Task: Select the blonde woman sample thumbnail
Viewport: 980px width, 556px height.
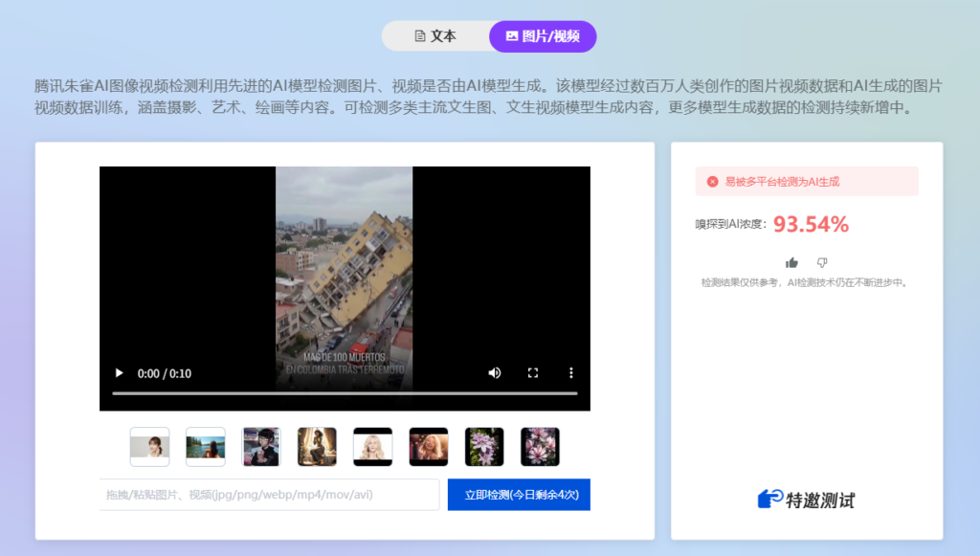Action: (x=372, y=447)
